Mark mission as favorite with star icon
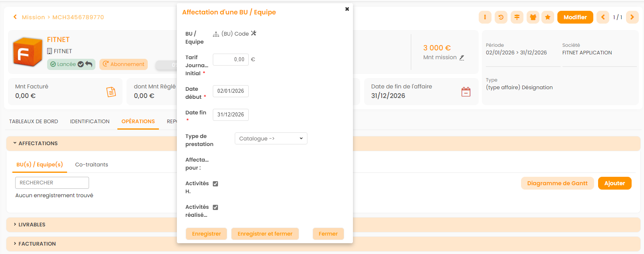Viewport: 644px width, 254px height. point(547,17)
